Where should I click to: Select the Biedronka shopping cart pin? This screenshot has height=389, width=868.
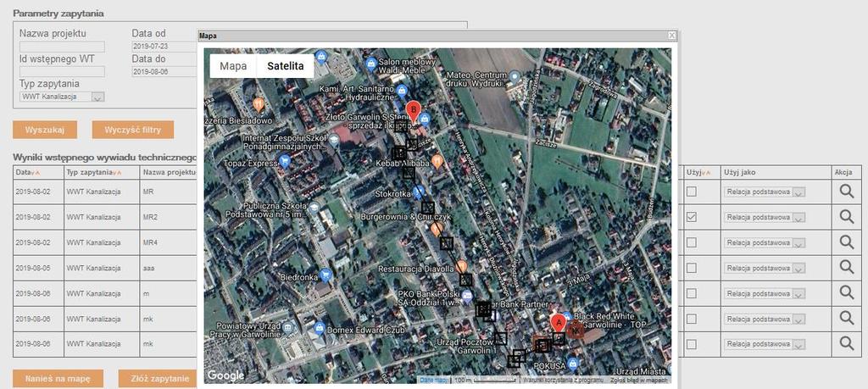[326, 273]
